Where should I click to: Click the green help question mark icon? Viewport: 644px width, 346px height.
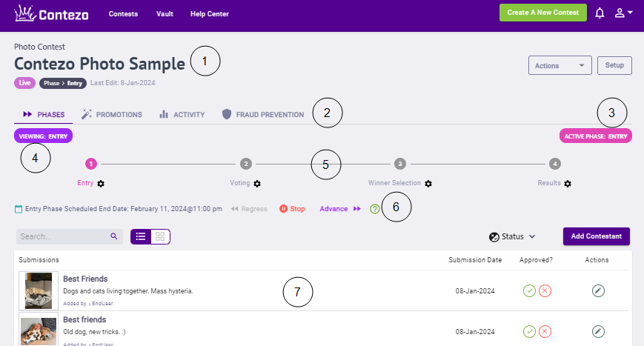(x=374, y=209)
